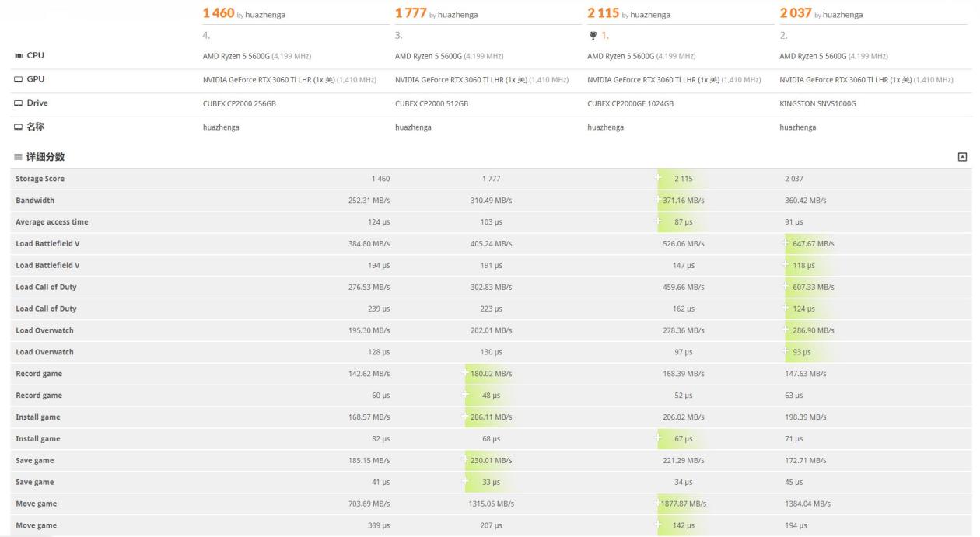
Task: Collapse the 详细分数 section with the arrow box
Action: click(x=962, y=157)
